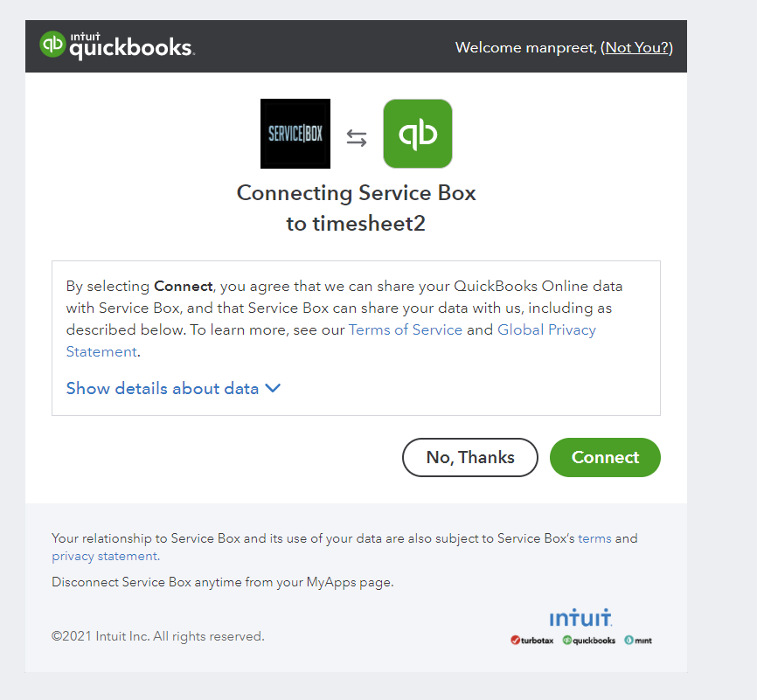This screenshot has width=757, height=700.
Task: Open Service Box's terms link
Action: (594, 538)
